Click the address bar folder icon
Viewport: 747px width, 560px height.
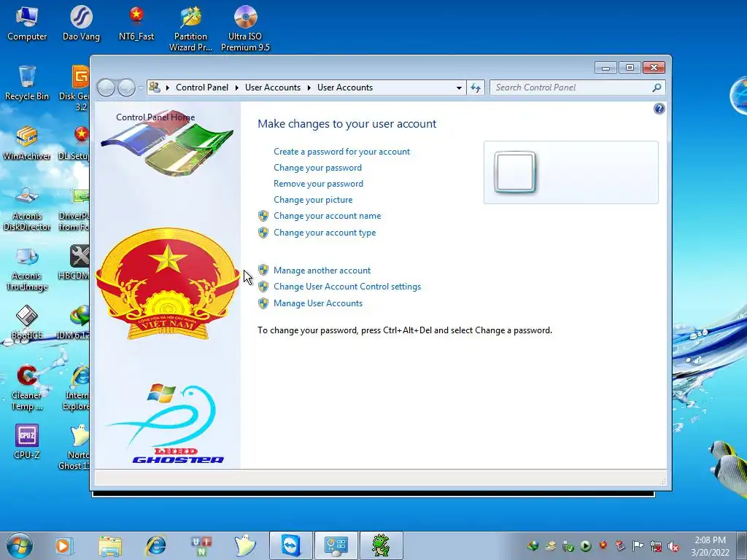coord(155,87)
